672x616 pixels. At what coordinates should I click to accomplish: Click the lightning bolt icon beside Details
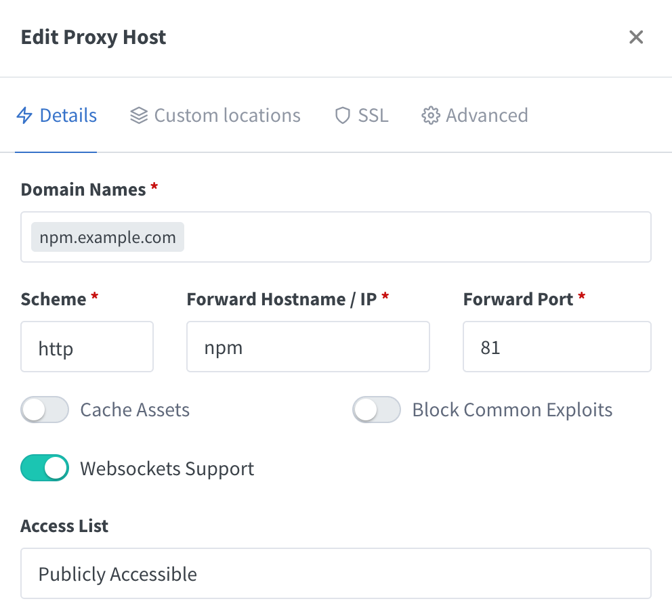[x=24, y=116]
